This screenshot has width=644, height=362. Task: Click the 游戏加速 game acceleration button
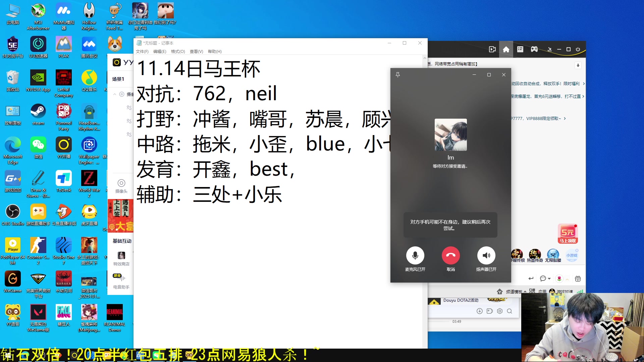565,291
